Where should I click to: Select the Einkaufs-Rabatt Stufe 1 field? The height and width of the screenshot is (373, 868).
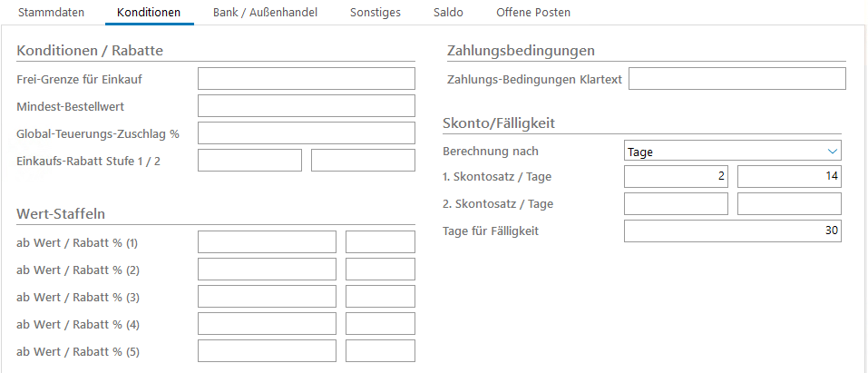coord(249,161)
